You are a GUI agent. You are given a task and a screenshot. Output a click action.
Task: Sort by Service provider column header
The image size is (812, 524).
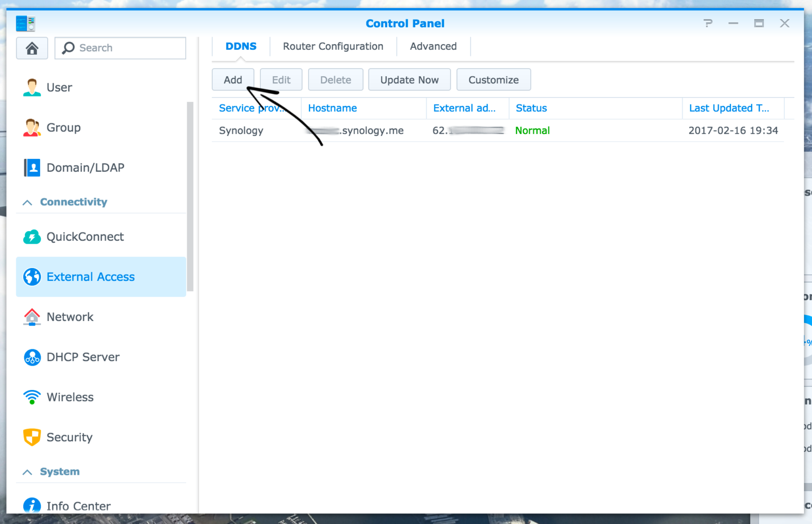[257, 108]
